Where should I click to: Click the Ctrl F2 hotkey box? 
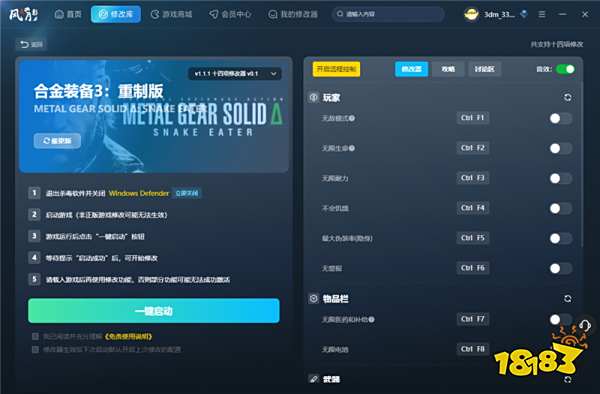pos(473,148)
